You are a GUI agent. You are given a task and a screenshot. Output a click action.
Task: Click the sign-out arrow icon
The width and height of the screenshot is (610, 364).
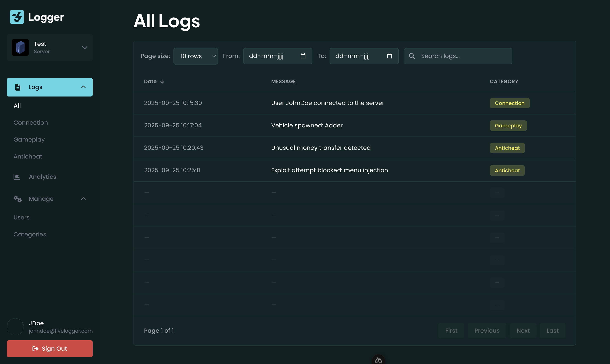(x=35, y=349)
